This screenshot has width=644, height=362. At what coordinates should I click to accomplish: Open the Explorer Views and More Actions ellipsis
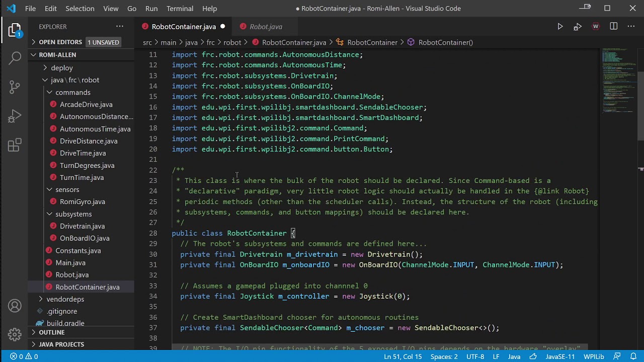coord(120,27)
